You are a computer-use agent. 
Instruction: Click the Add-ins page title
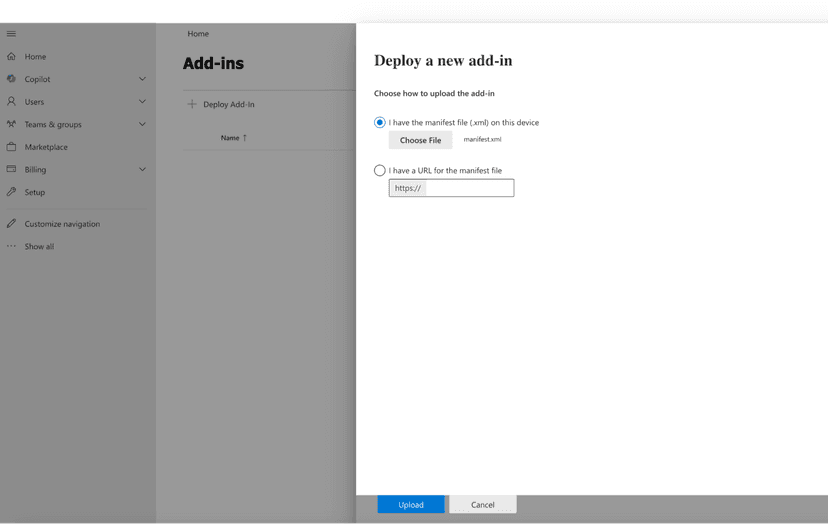point(213,63)
